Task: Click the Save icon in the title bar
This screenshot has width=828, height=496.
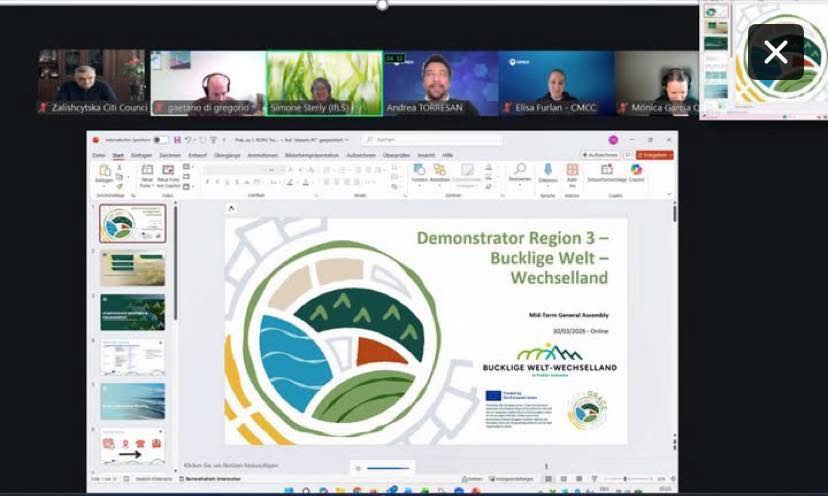Action: (177, 140)
